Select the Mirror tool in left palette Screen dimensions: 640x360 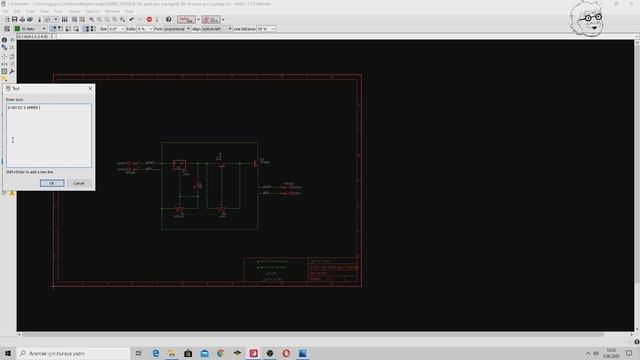4,64
